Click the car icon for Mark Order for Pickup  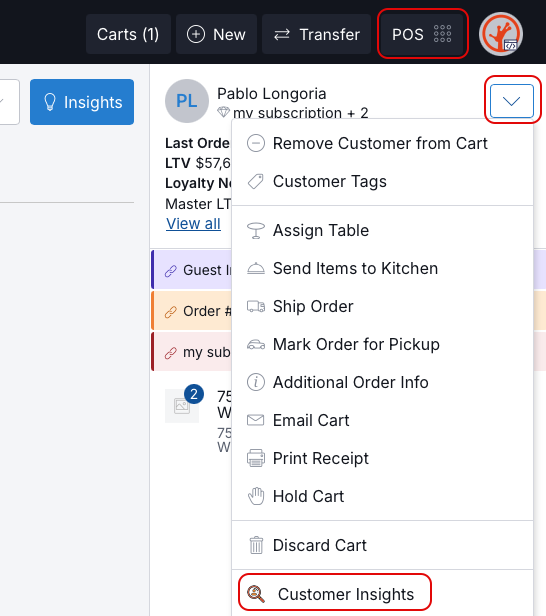[x=256, y=345]
